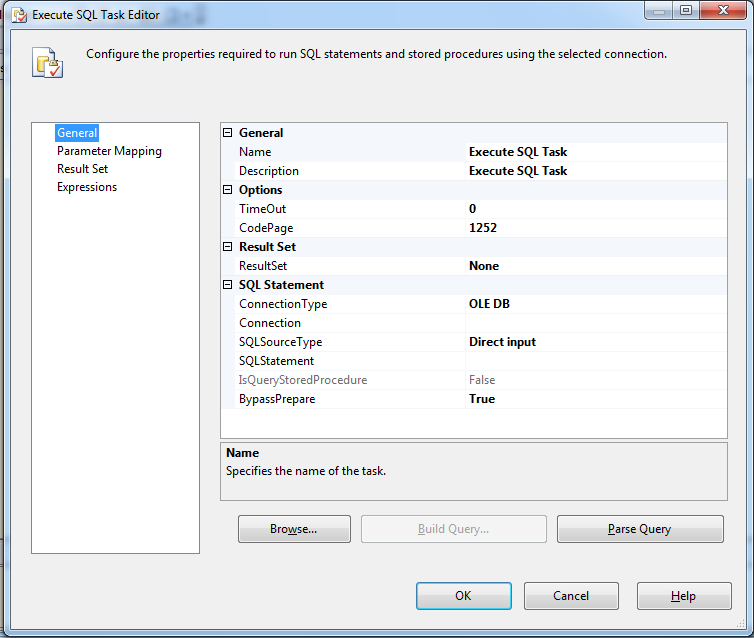
Task: Open Help for the task editor
Action: 684,596
